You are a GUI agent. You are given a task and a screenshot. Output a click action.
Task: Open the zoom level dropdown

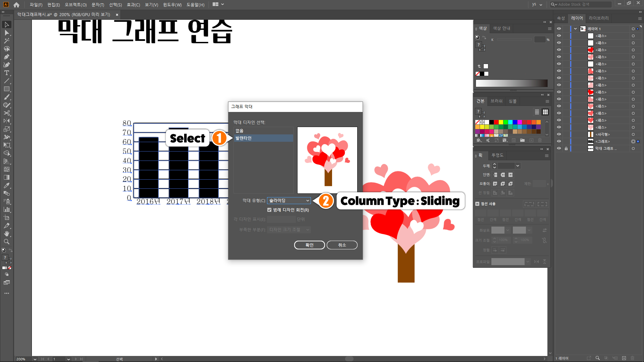pyautogui.click(x=35, y=359)
